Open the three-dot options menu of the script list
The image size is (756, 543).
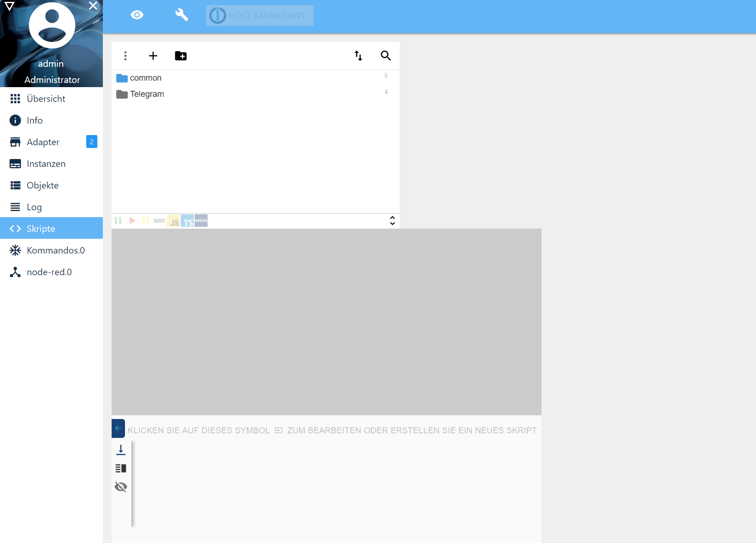click(x=125, y=56)
